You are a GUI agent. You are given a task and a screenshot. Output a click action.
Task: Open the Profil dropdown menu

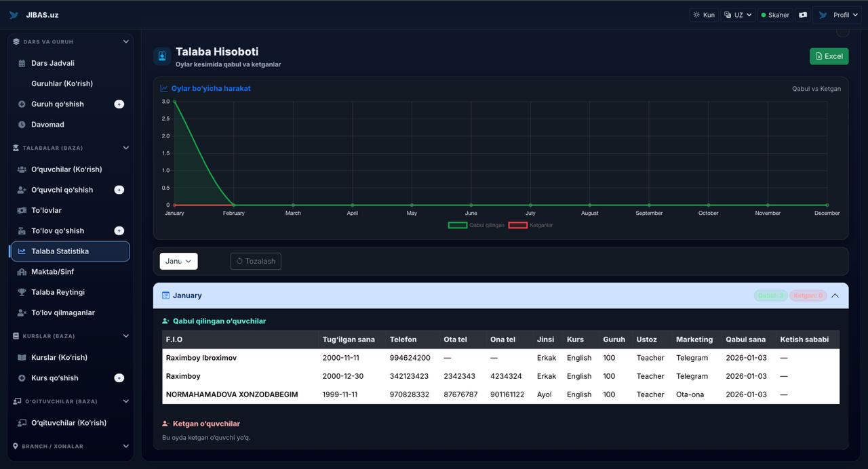(x=837, y=15)
